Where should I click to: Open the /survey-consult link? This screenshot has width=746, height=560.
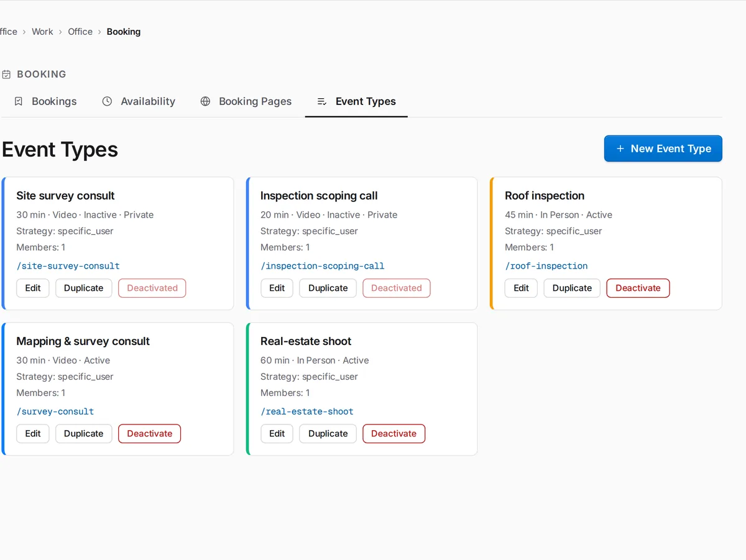point(55,411)
